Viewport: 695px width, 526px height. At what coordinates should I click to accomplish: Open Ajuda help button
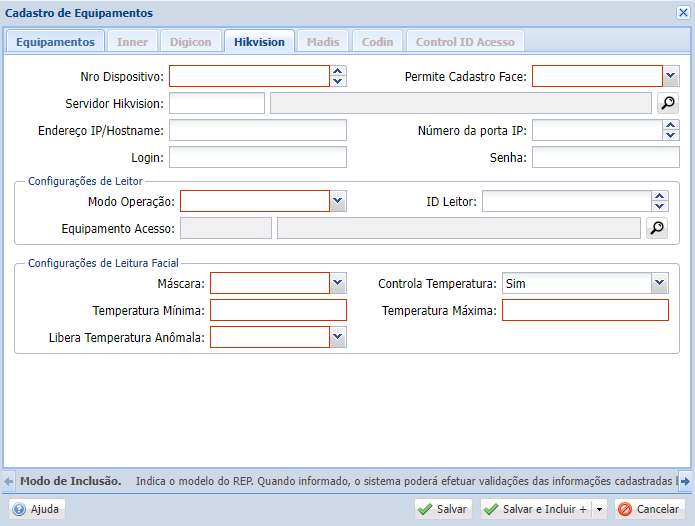pos(37,509)
